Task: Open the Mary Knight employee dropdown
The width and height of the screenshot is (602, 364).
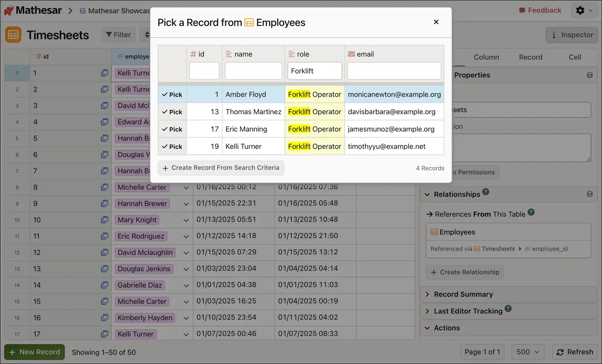Action: [x=186, y=220]
